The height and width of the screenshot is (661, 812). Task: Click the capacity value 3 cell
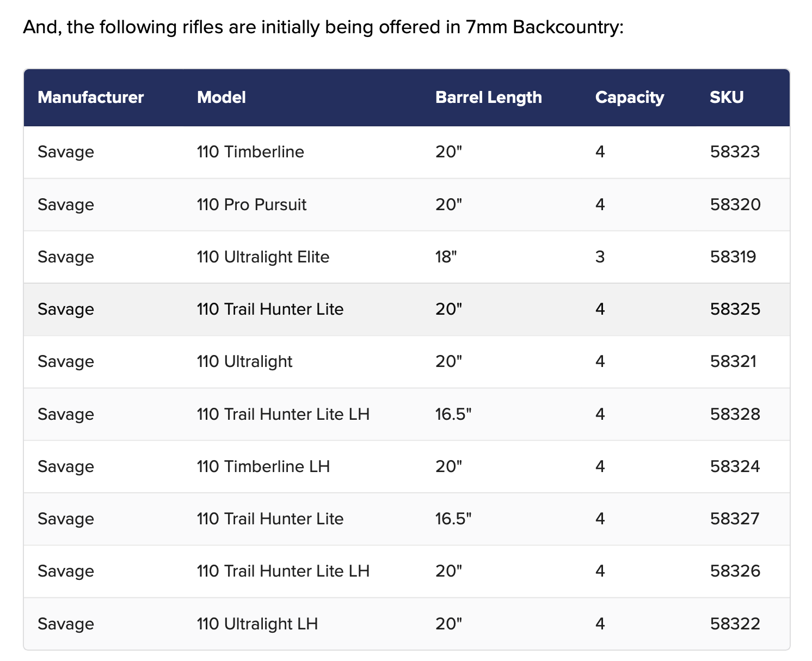click(x=600, y=257)
